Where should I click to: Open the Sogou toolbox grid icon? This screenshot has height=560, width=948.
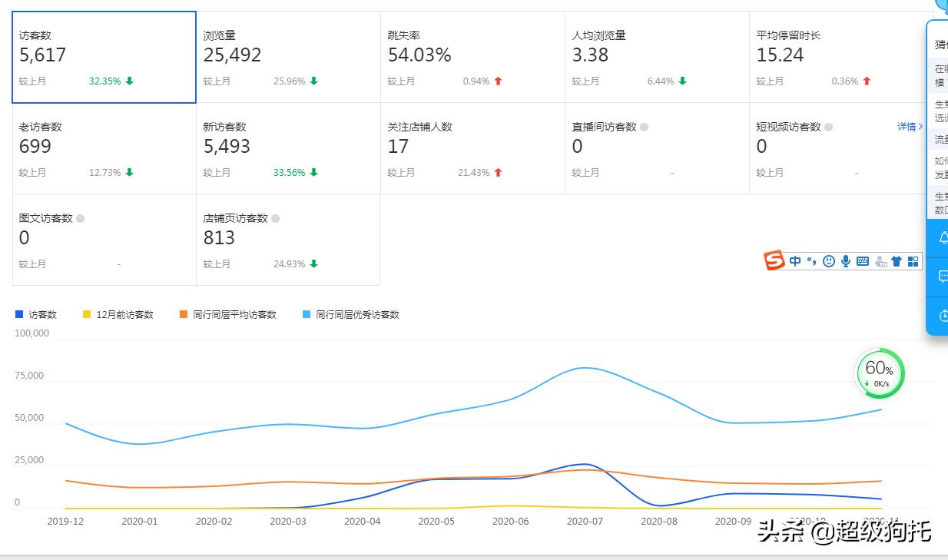912,261
